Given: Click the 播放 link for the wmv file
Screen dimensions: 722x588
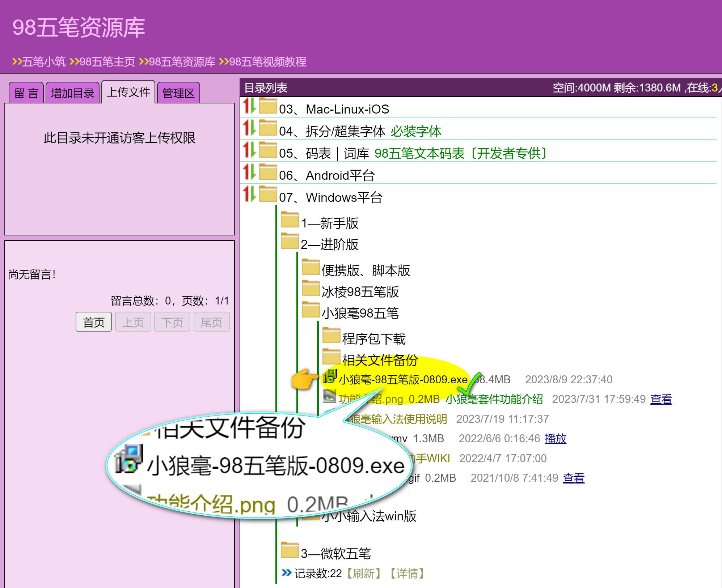Looking at the screenshot, I should coord(555,439).
